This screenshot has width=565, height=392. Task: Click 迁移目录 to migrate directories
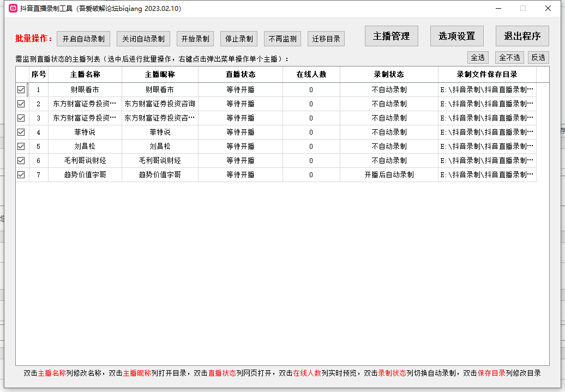[326, 38]
